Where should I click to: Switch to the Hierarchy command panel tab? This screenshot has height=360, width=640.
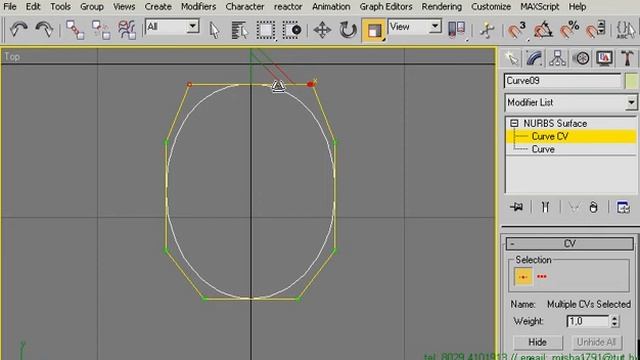pyautogui.click(x=558, y=58)
